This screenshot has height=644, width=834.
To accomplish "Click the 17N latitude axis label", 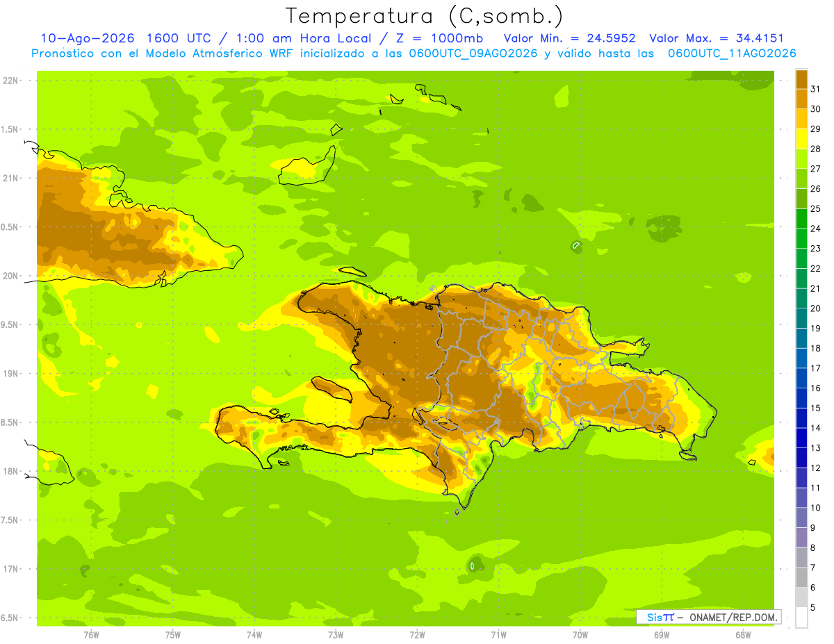I will [12, 569].
